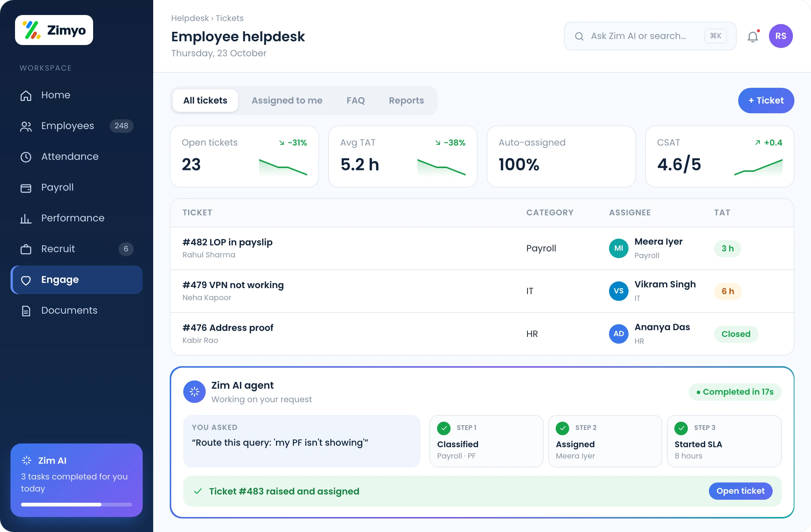
Task: Click the Engage heart icon
Action: click(26, 280)
